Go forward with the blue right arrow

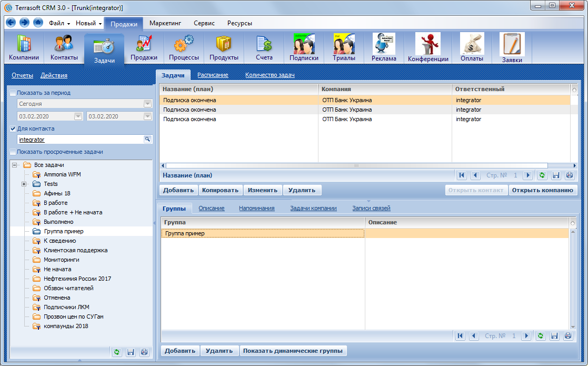[x=24, y=23]
